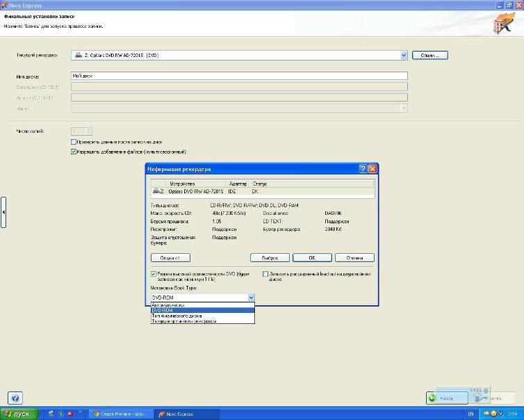Collapse the Book Type DVD-ROM dropdown

tap(251, 298)
